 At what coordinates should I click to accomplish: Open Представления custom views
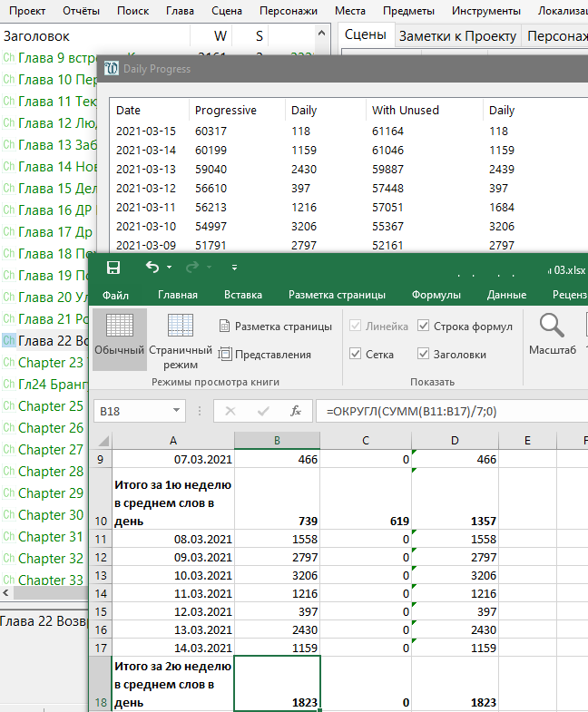coord(265,354)
